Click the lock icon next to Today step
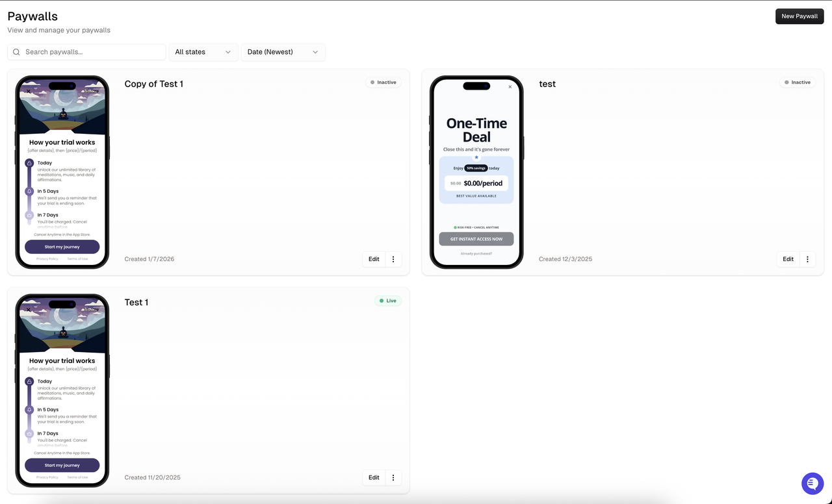The image size is (832, 504). pos(28,163)
